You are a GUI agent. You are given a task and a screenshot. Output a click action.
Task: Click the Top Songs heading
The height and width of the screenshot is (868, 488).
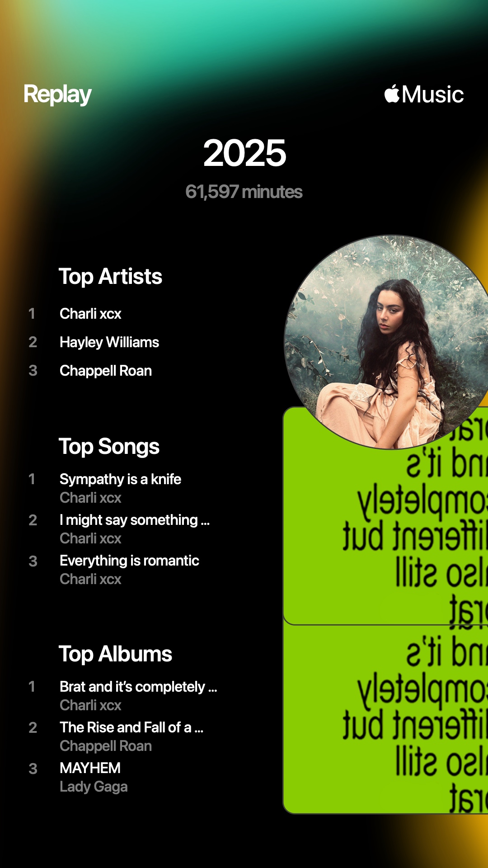(x=109, y=447)
